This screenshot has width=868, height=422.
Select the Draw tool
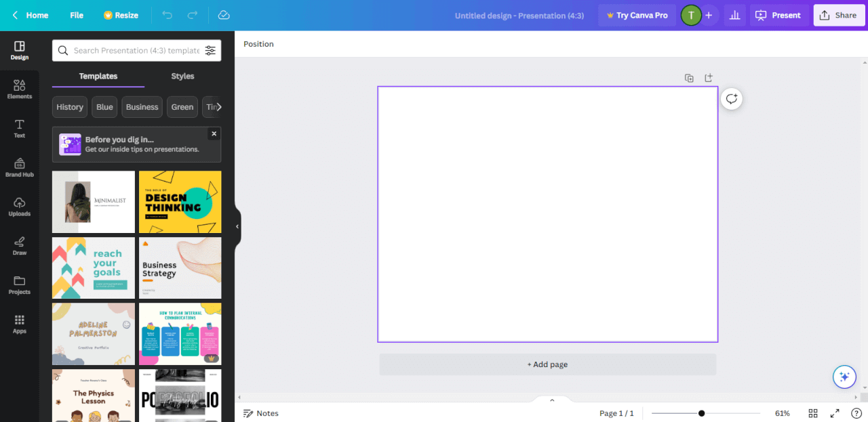click(x=19, y=246)
